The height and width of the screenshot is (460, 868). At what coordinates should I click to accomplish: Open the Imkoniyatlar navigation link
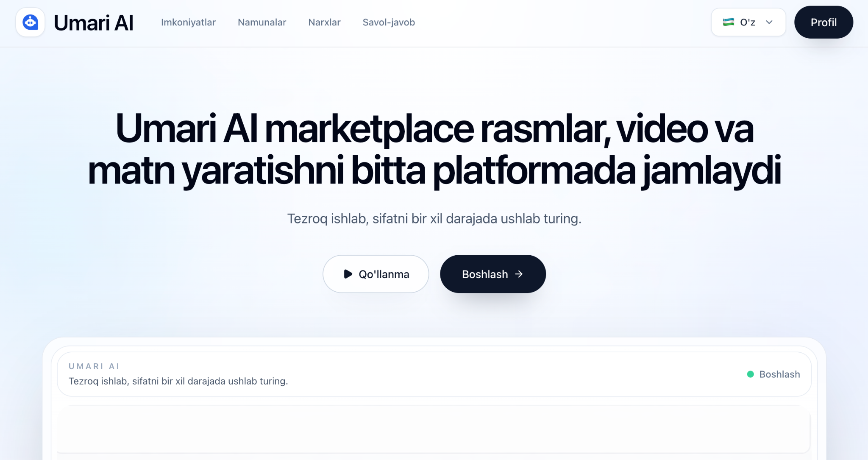coord(188,22)
